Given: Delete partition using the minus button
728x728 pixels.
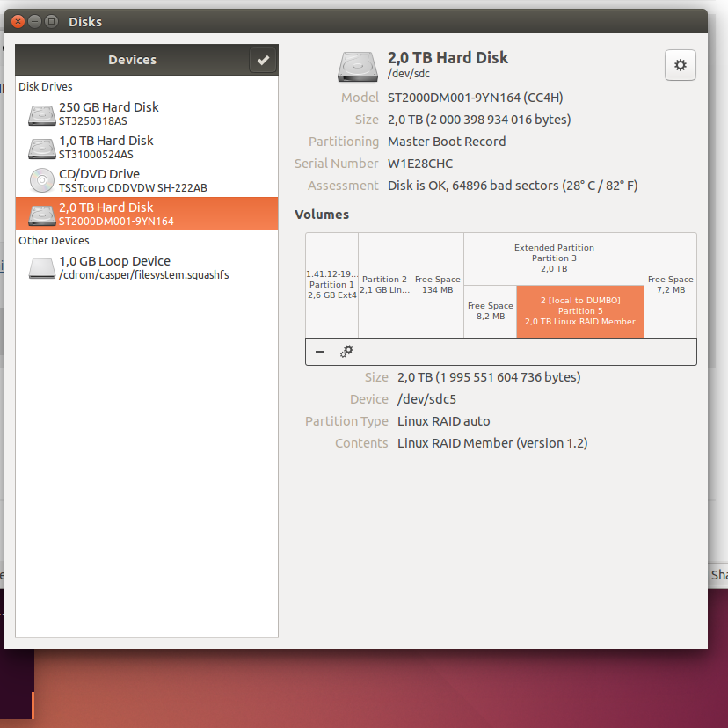Looking at the screenshot, I should [x=320, y=352].
